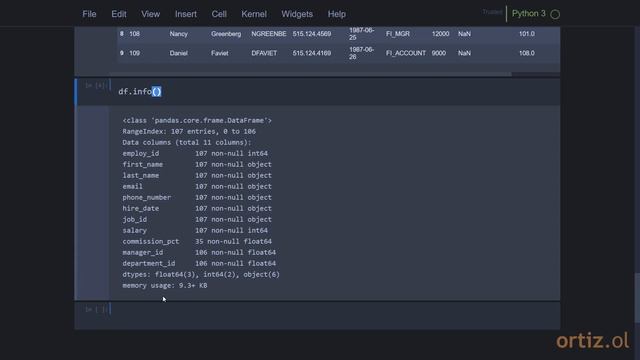Click the 'Daniel' first name cell

pos(178,53)
